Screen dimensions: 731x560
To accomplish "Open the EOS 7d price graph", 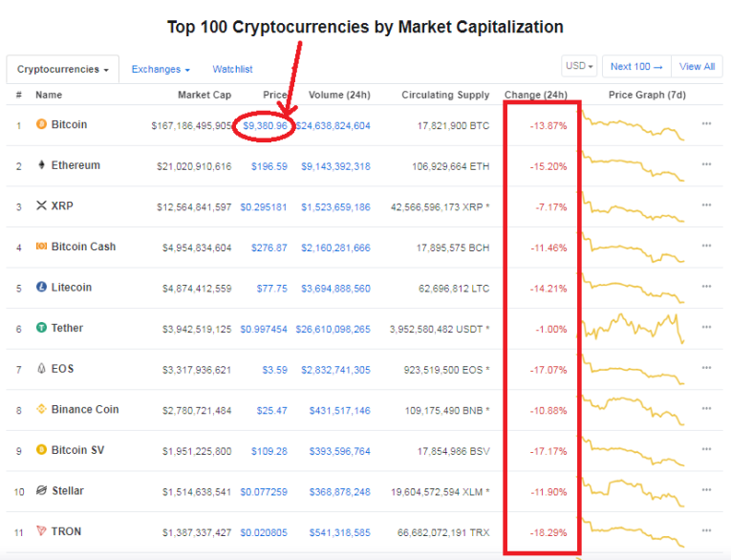I will pos(633,369).
